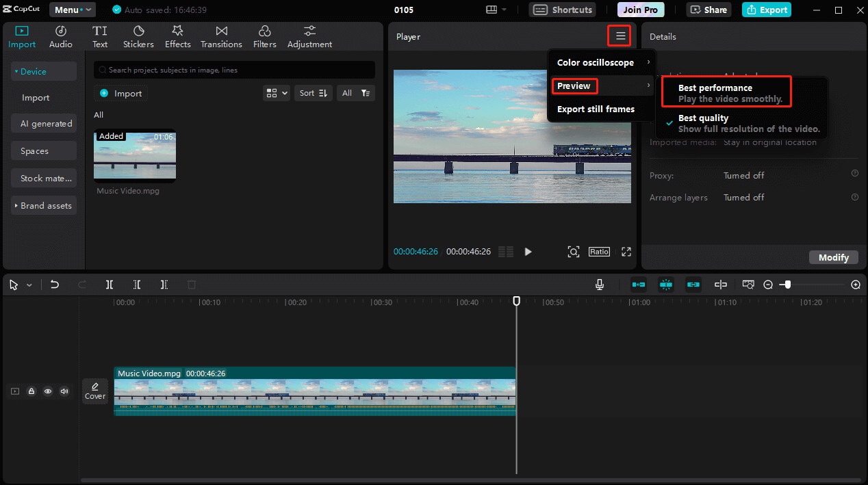Lock the video track
868x485 pixels.
(x=31, y=391)
